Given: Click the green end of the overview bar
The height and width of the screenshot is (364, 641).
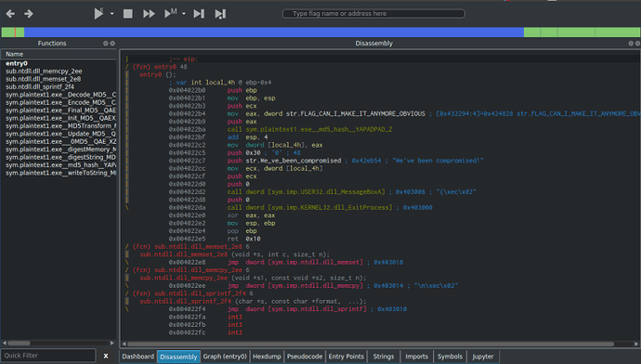Looking at the screenshot, I should (x=582, y=32).
